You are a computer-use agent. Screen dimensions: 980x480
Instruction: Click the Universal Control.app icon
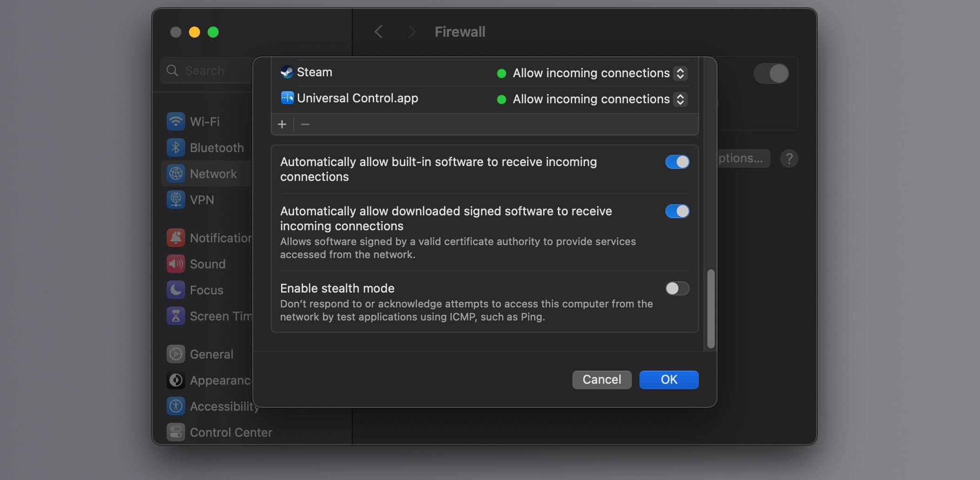tap(287, 98)
